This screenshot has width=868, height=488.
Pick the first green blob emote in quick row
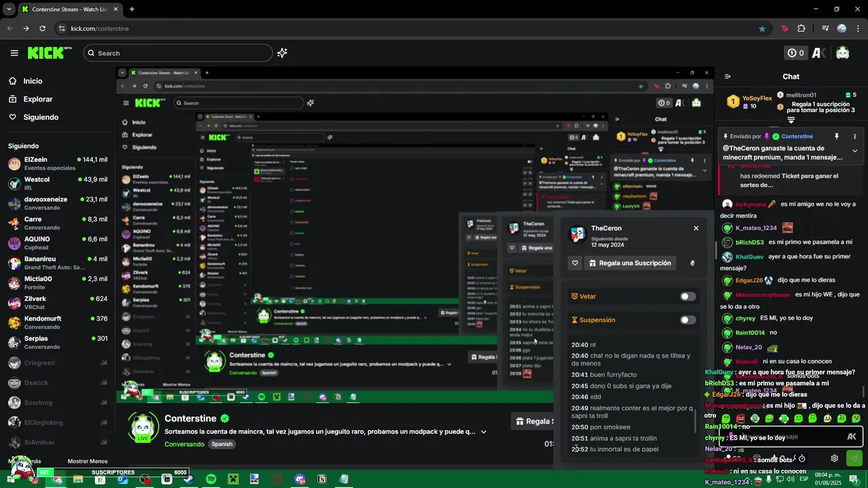point(726,418)
